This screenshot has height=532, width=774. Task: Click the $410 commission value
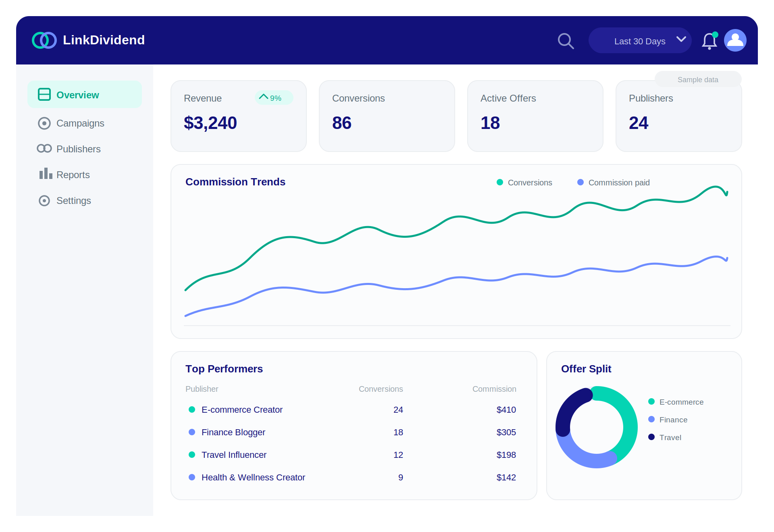click(x=506, y=409)
